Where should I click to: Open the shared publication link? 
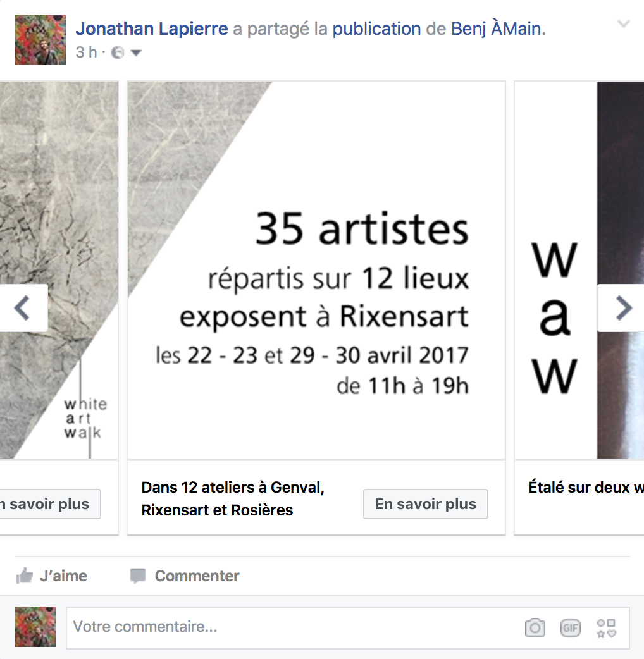[x=376, y=29]
